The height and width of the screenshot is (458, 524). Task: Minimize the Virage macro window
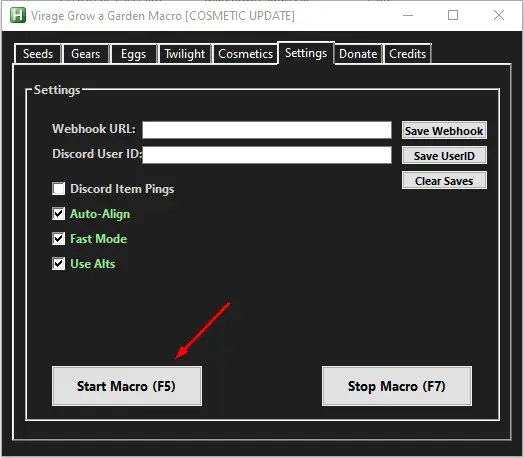point(408,15)
